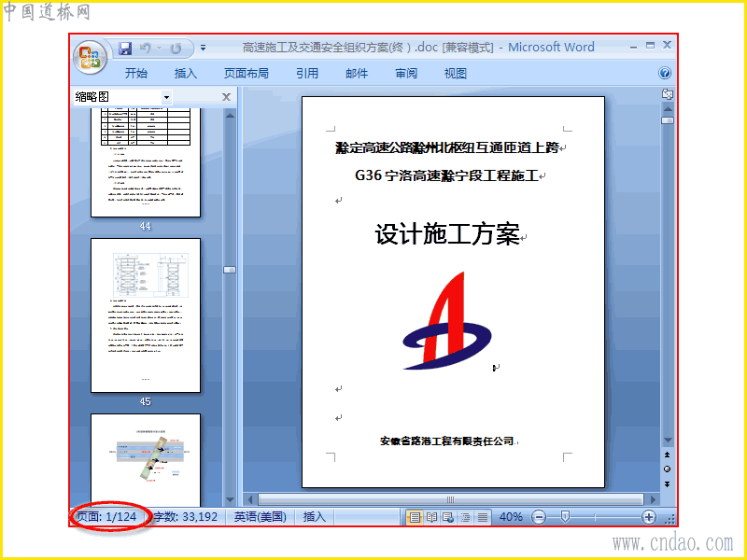
Task: Click the 滁定高速公路滁州北枢纽互通匝道上跨 heading
Action: [447, 147]
